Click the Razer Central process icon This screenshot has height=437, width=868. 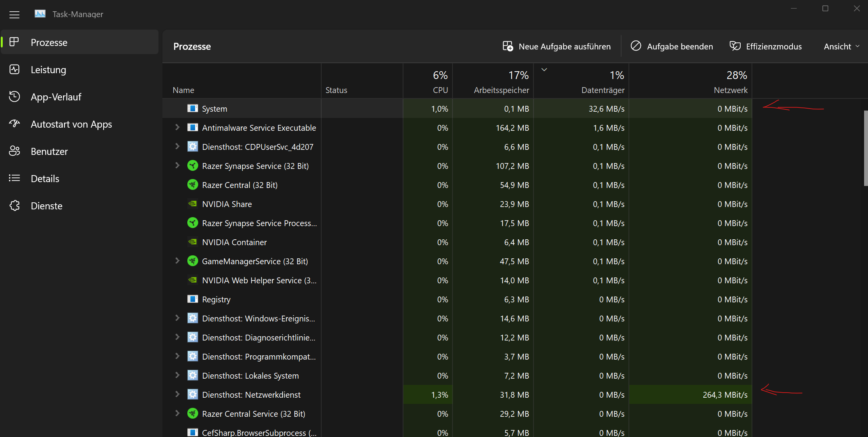[193, 185]
